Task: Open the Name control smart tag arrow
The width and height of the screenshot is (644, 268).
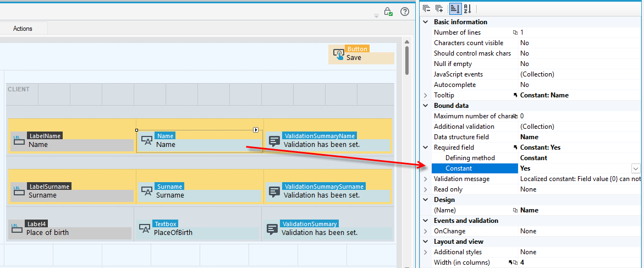Action: 256,130
